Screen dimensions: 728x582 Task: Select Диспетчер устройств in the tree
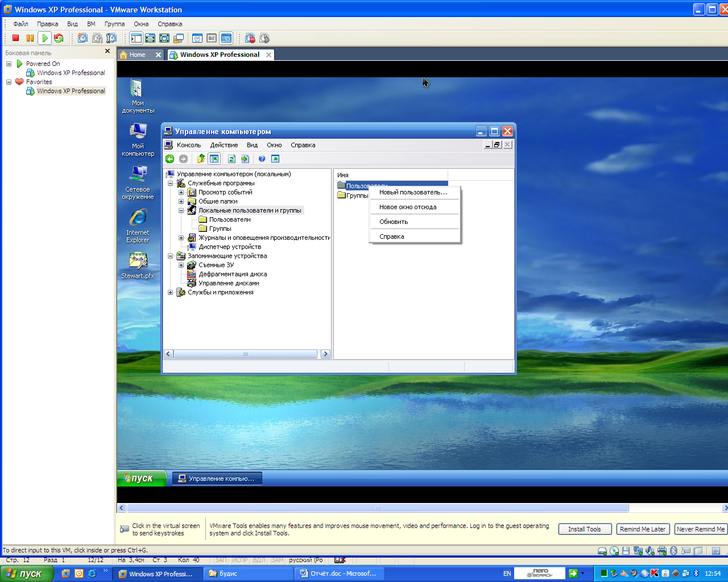tap(230, 247)
